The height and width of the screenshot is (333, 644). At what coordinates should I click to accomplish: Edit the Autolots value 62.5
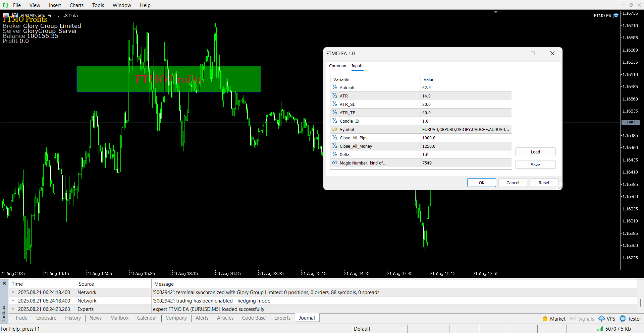click(x=466, y=87)
